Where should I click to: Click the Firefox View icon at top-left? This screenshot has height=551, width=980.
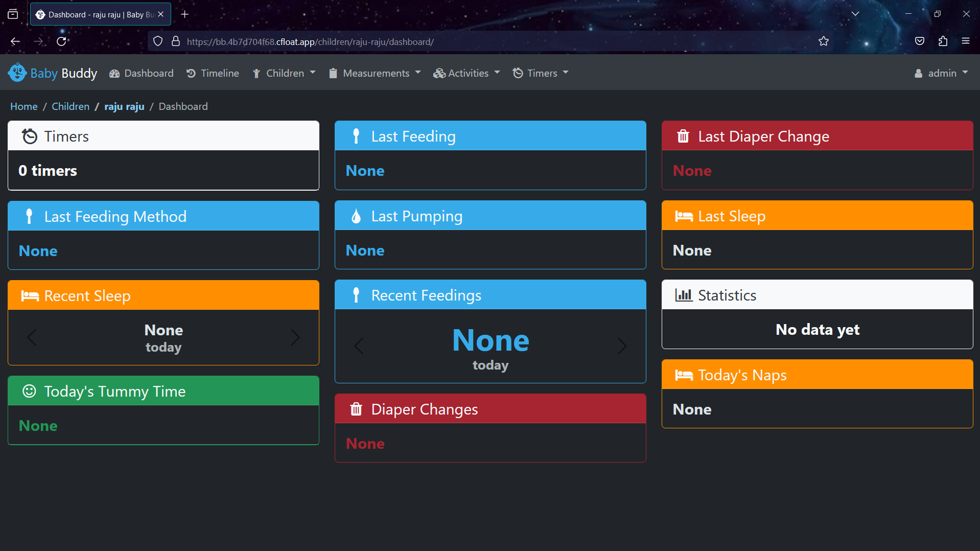pyautogui.click(x=13, y=14)
